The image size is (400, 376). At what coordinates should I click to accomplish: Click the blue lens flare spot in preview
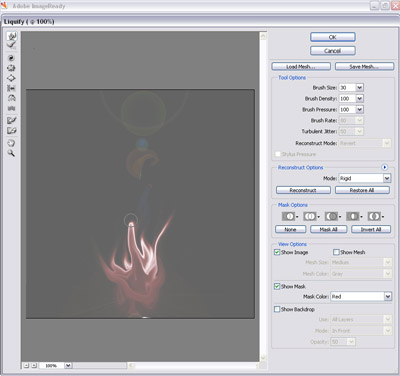click(x=142, y=144)
